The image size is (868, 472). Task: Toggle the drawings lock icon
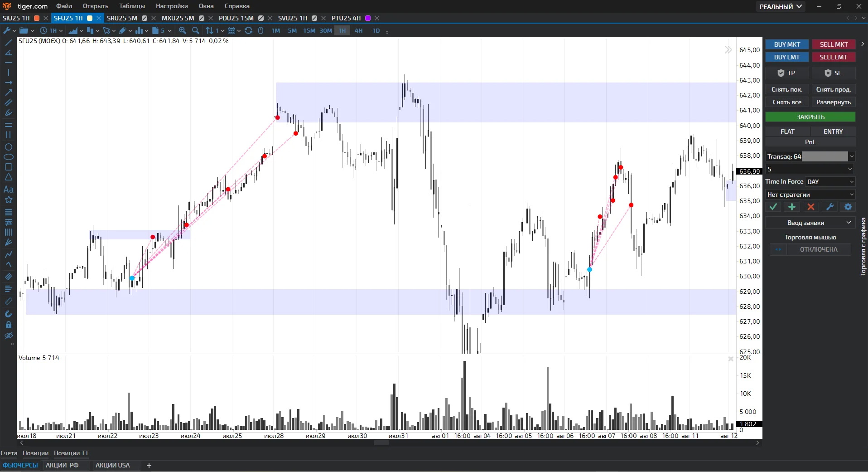point(8,325)
